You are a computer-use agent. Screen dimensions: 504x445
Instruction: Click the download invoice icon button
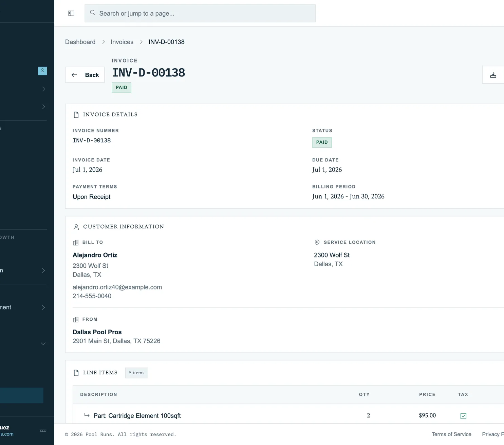pyautogui.click(x=493, y=75)
